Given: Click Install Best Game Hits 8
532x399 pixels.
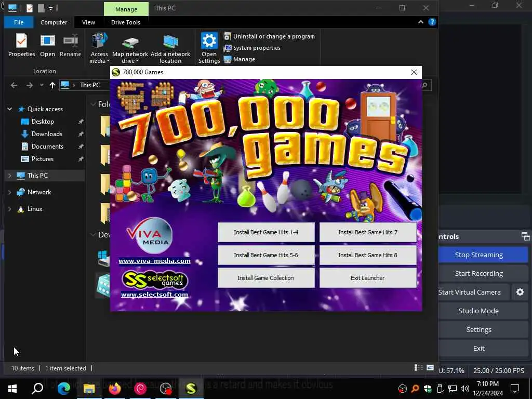Looking at the screenshot, I should [368, 255].
